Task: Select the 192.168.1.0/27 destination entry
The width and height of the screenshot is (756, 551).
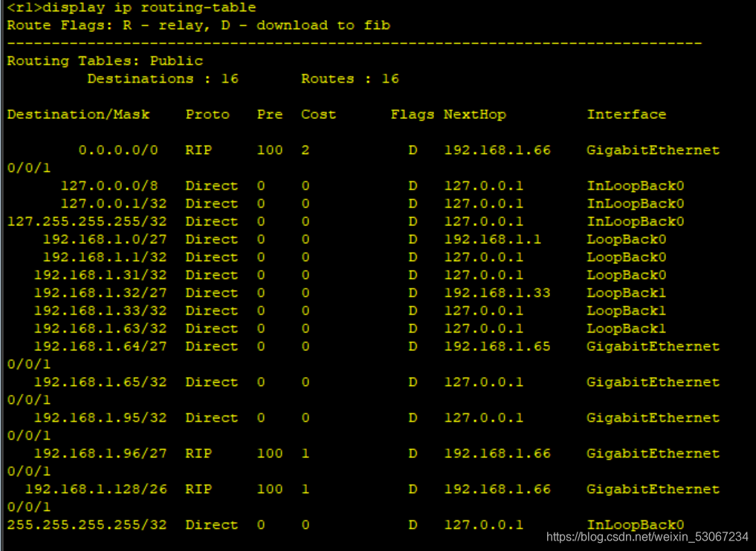Action: tap(105, 239)
